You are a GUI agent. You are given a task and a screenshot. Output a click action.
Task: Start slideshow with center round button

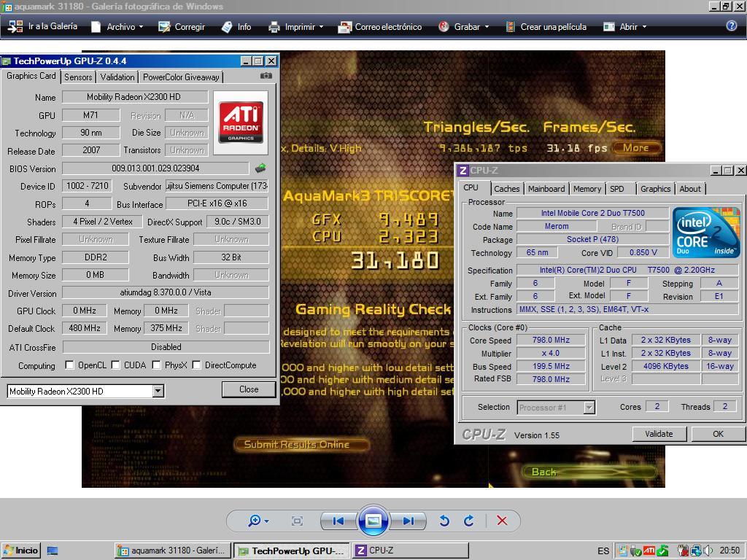coord(373,520)
